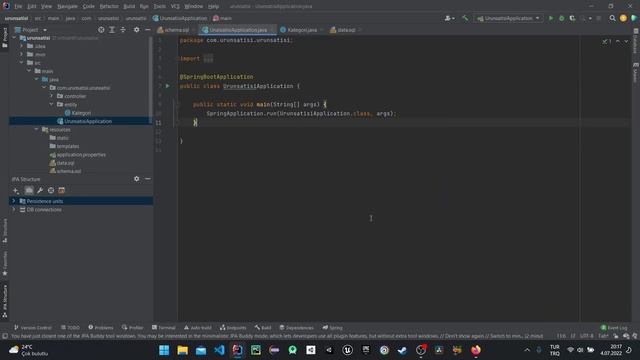Open the Endpoints tool window
The image size is (640, 360).
point(233,328)
